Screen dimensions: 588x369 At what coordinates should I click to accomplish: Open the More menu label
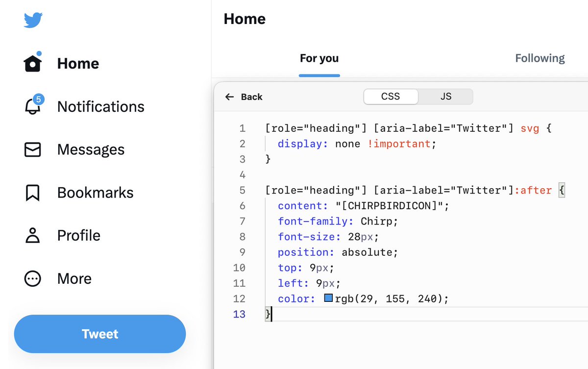click(74, 278)
